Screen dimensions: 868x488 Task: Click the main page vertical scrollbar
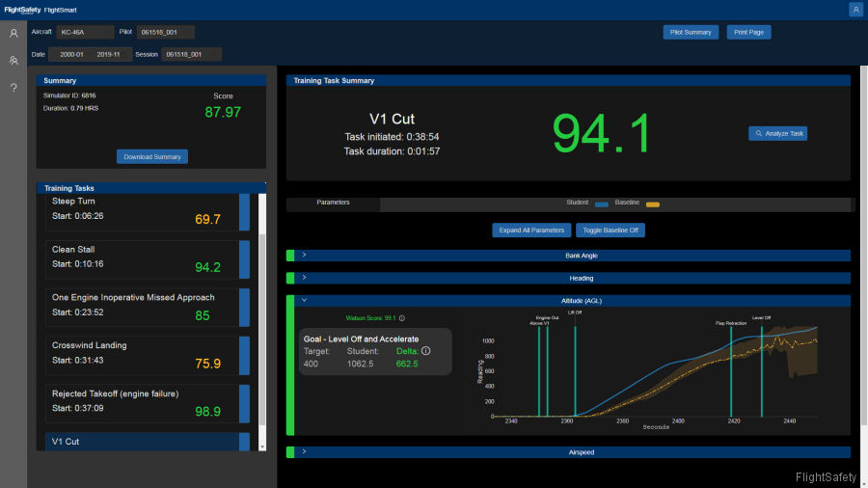[x=863, y=245]
